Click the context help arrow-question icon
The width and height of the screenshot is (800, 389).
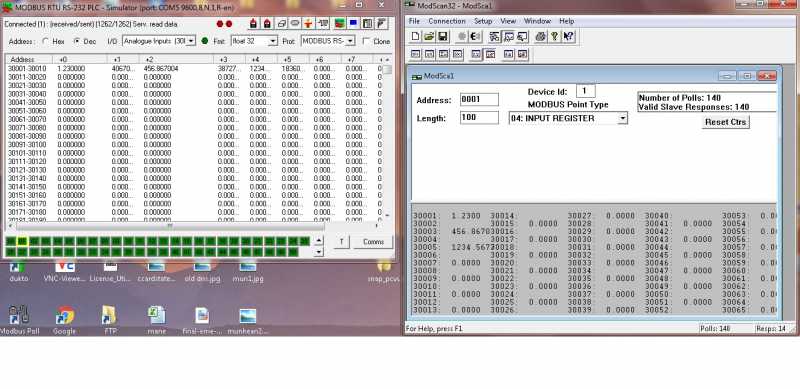(x=568, y=36)
